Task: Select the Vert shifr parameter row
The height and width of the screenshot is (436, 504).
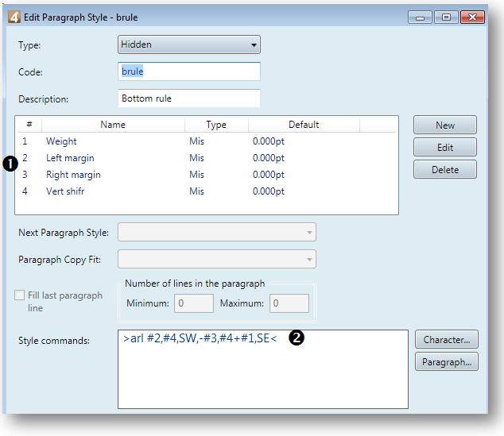Action: [x=207, y=191]
